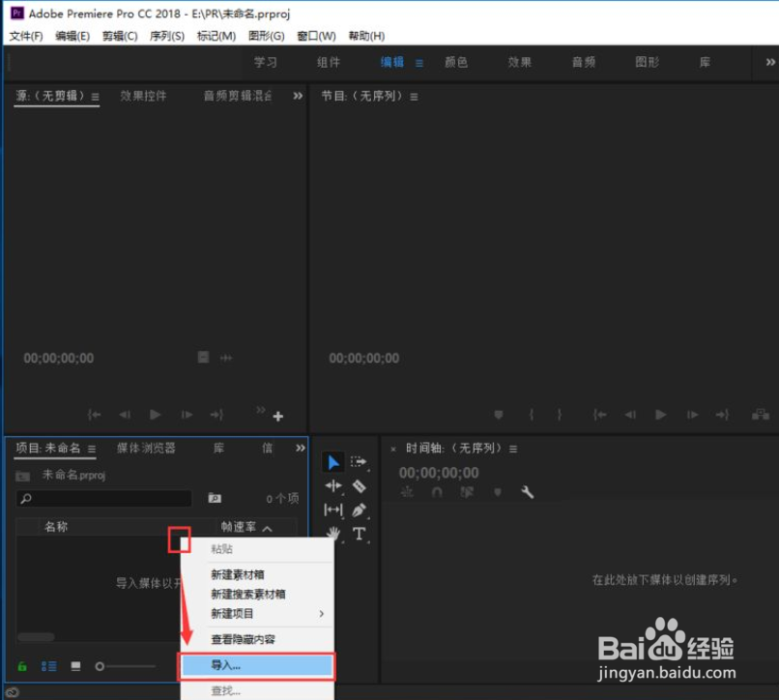Step back one frame in source monitor

[125, 414]
